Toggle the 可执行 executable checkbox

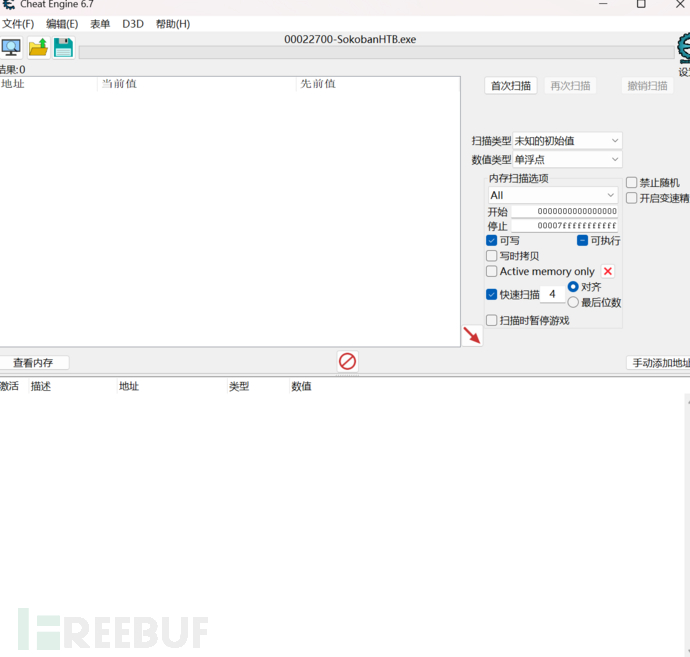(582, 240)
